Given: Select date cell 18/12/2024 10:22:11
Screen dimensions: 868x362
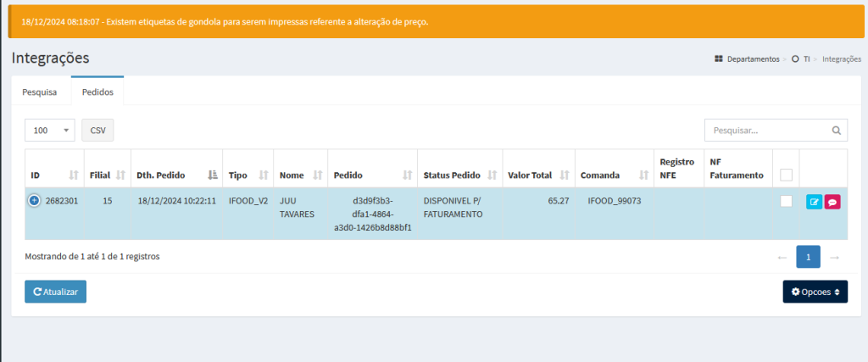Looking at the screenshot, I should 176,214.
